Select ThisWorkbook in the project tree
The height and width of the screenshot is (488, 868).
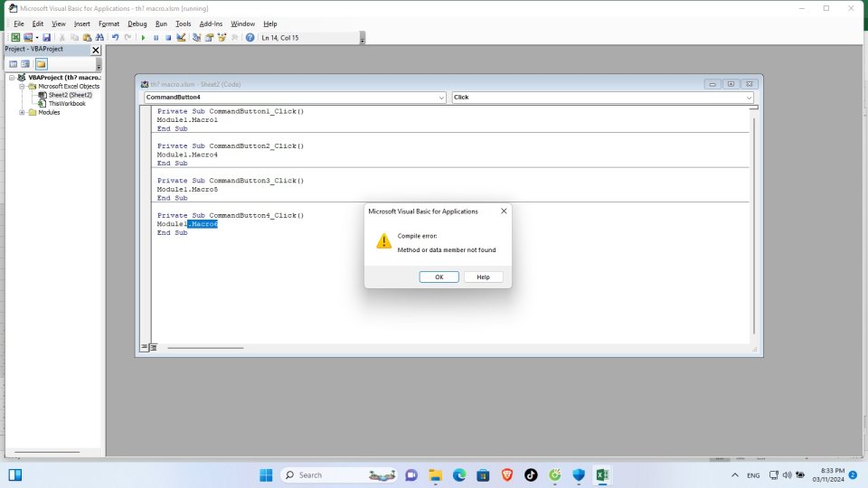[67, 104]
